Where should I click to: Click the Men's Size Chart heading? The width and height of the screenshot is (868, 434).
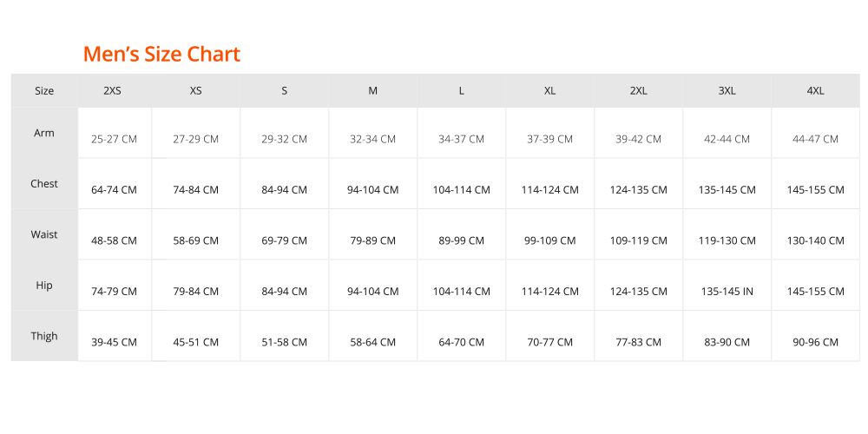pyautogui.click(x=161, y=54)
